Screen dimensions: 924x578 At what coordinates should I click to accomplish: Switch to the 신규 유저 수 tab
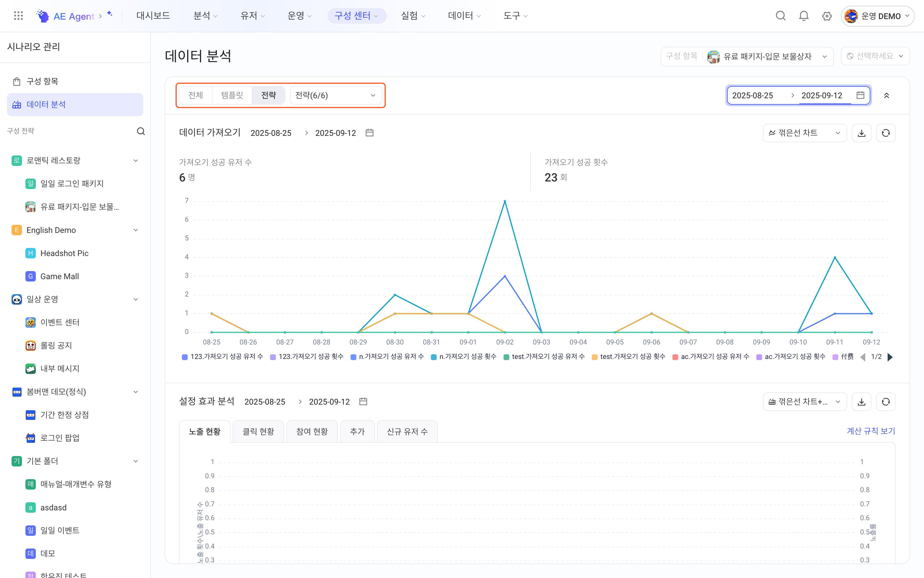(x=407, y=431)
